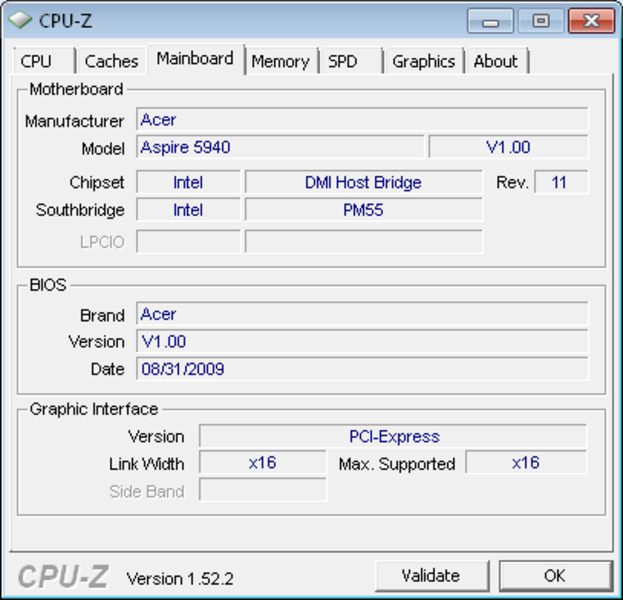Switch to the SPD tab

click(350, 61)
